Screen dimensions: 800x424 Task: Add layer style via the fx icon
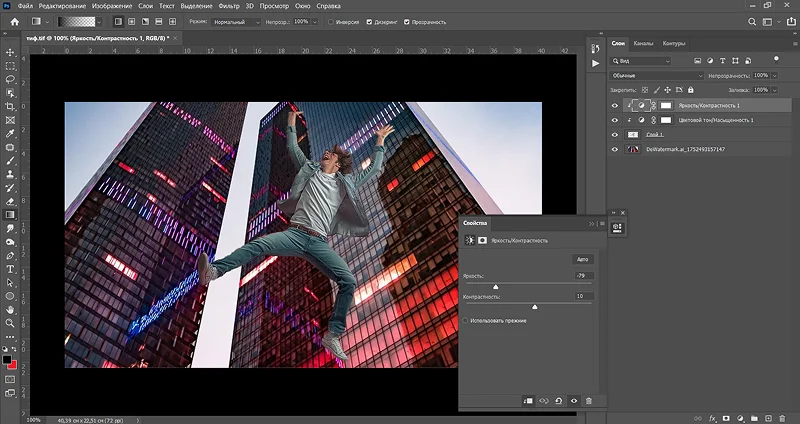tap(713, 419)
